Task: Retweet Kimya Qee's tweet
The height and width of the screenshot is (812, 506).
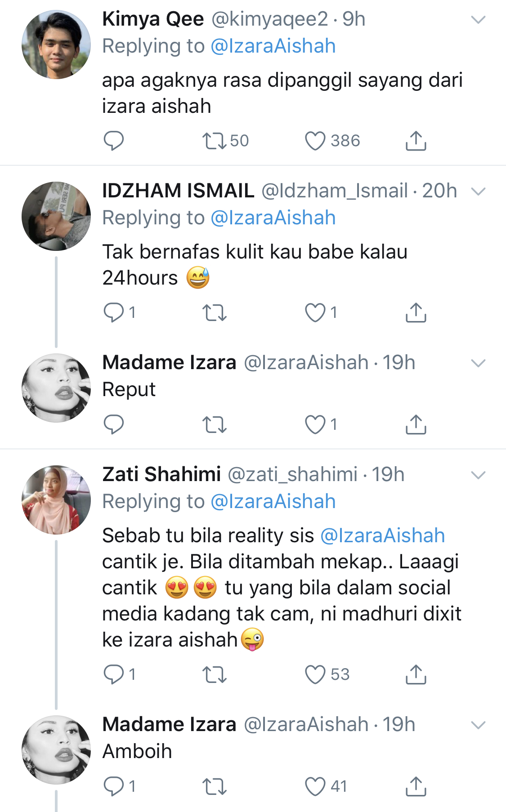Action: [215, 141]
